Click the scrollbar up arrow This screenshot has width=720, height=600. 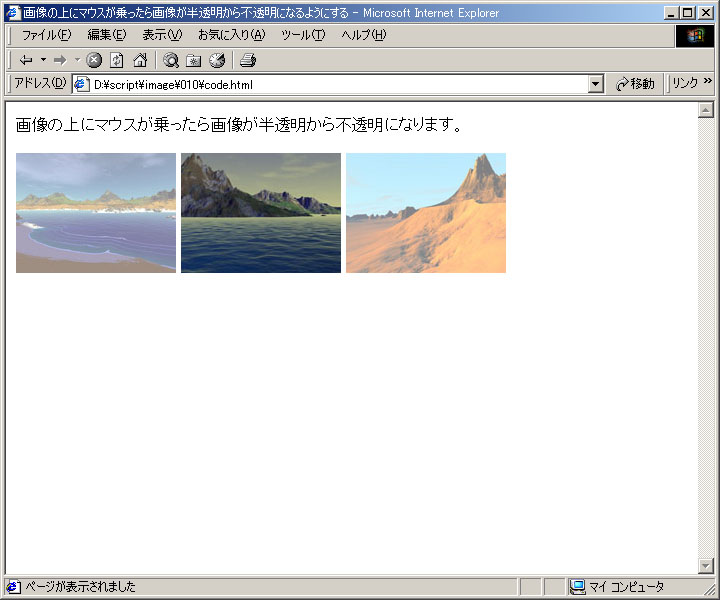point(705,110)
